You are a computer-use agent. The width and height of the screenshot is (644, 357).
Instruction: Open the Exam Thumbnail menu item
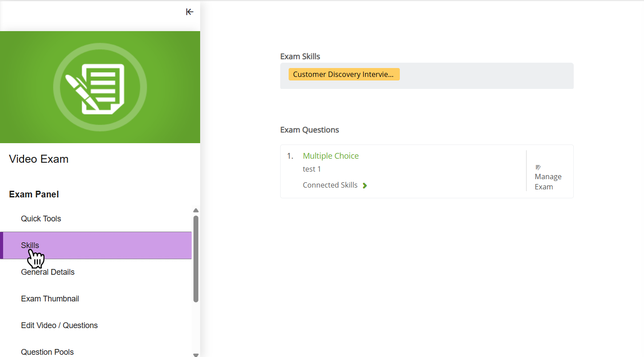[50, 299]
